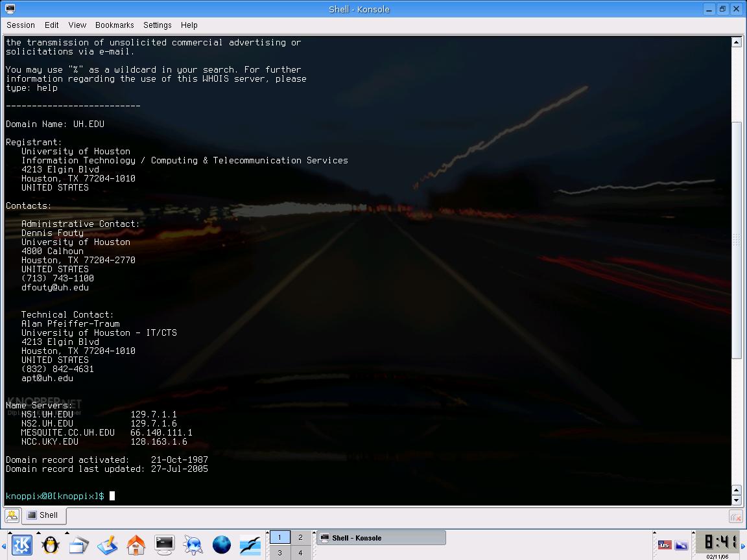Launch the desktop pencil tool icon

(107, 544)
